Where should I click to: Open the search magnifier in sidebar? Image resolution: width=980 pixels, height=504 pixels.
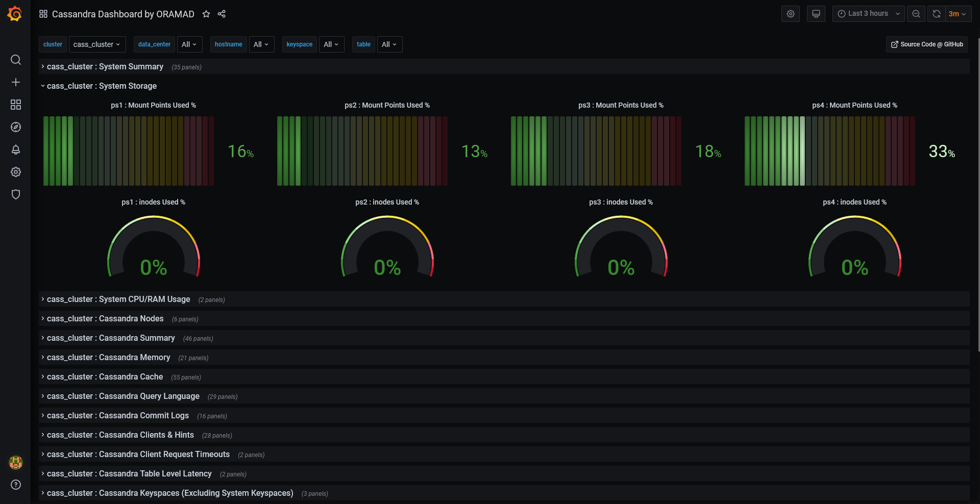16,60
